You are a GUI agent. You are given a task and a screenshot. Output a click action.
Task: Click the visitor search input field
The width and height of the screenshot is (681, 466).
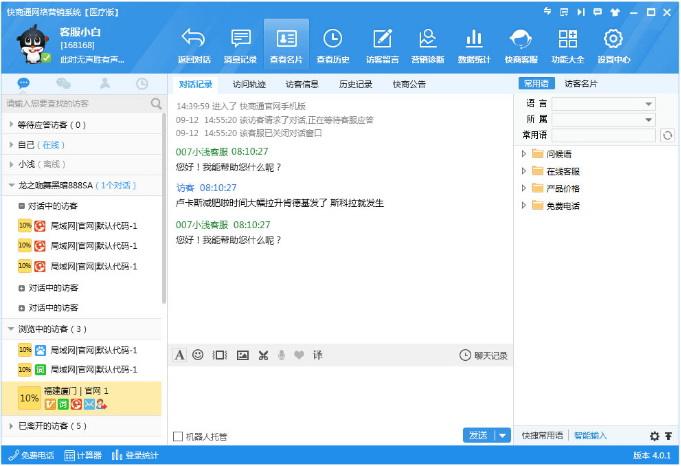(x=76, y=103)
